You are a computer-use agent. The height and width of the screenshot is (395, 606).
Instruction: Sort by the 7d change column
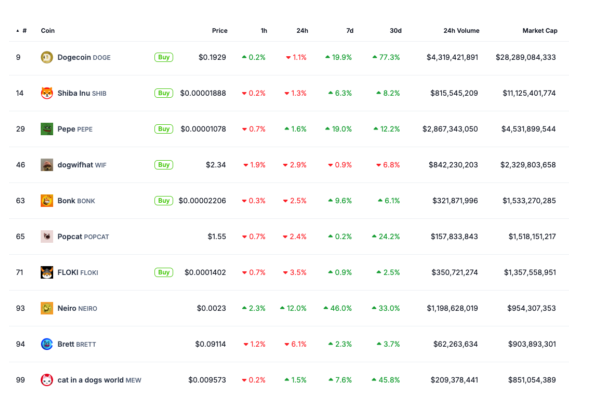point(349,31)
